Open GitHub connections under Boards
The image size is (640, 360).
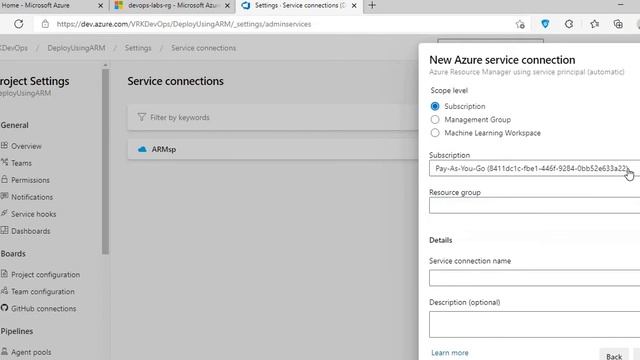[x=43, y=309]
